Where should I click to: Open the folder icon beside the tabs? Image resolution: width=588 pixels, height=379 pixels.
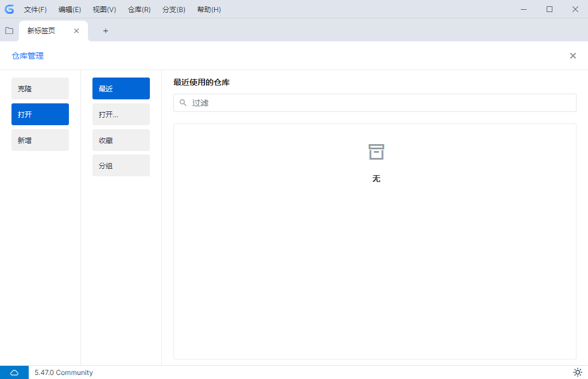(x=9, y=31)
